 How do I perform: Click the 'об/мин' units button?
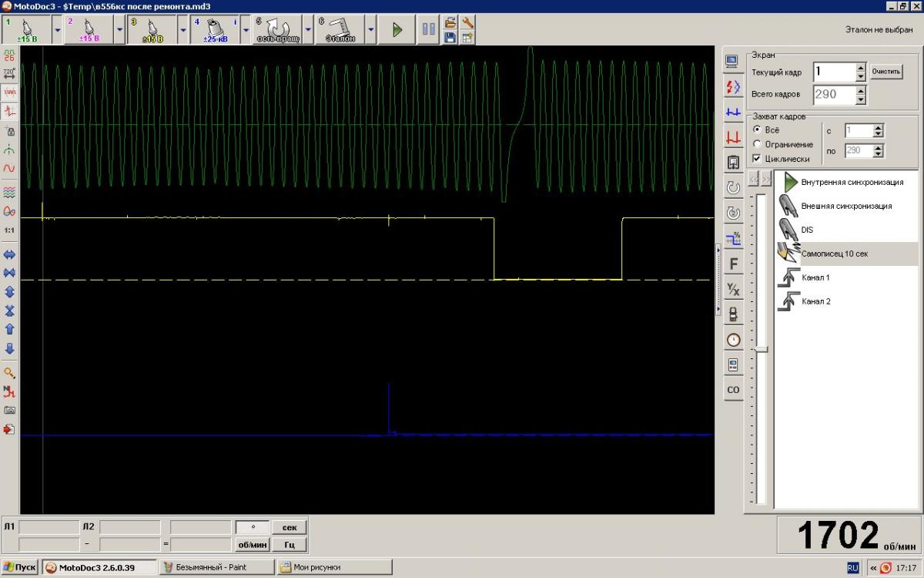click(252, 545)
